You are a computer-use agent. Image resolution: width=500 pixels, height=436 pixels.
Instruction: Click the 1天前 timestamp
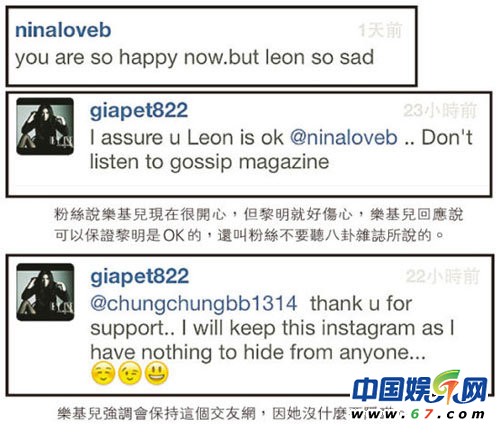click(380, 30)
